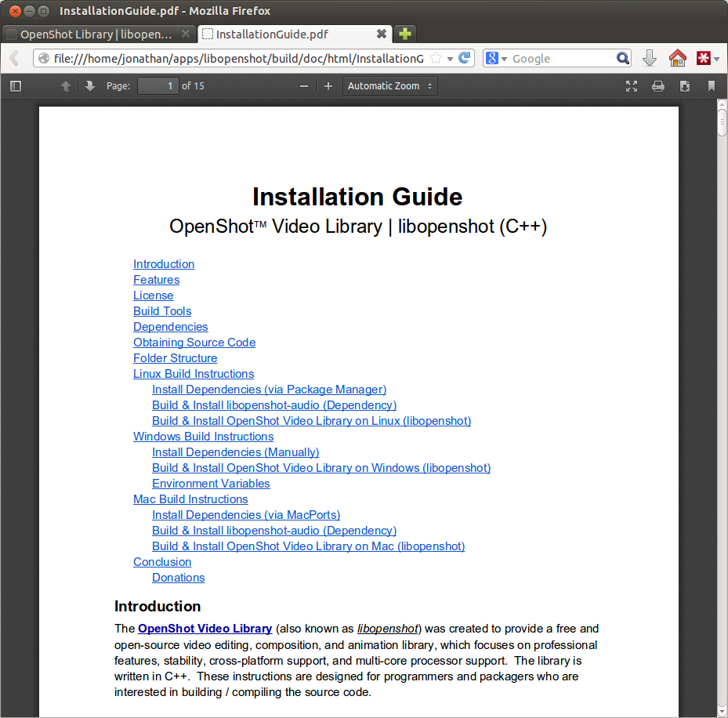This screenshot has width=728, height=718.
Task: Download the PDF file
Action: (x=685, y=86)
